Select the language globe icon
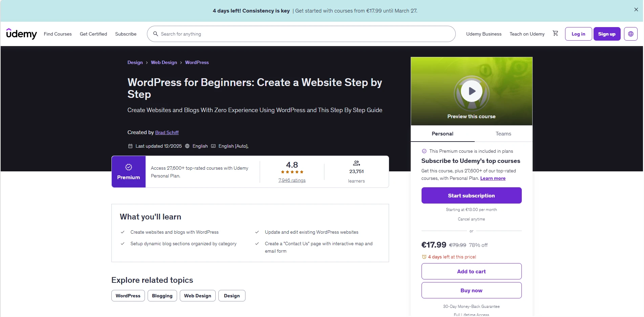The image size is (644, 317). coord(630,34)
